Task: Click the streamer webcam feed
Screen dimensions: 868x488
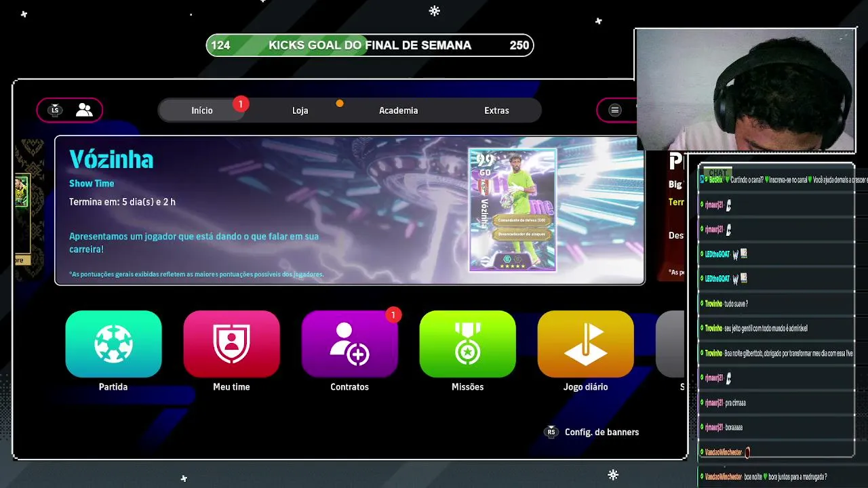Action: (x=744, y=89)
